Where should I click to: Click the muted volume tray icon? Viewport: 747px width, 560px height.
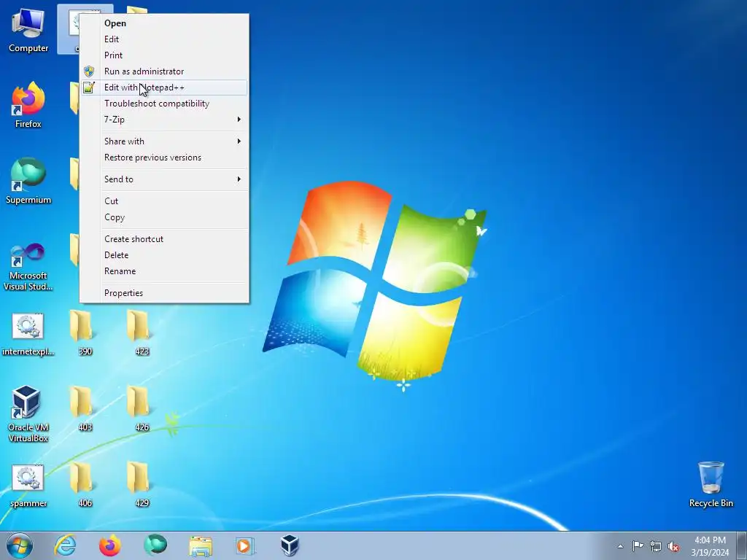pyautogui.click(x=673, y=546)
